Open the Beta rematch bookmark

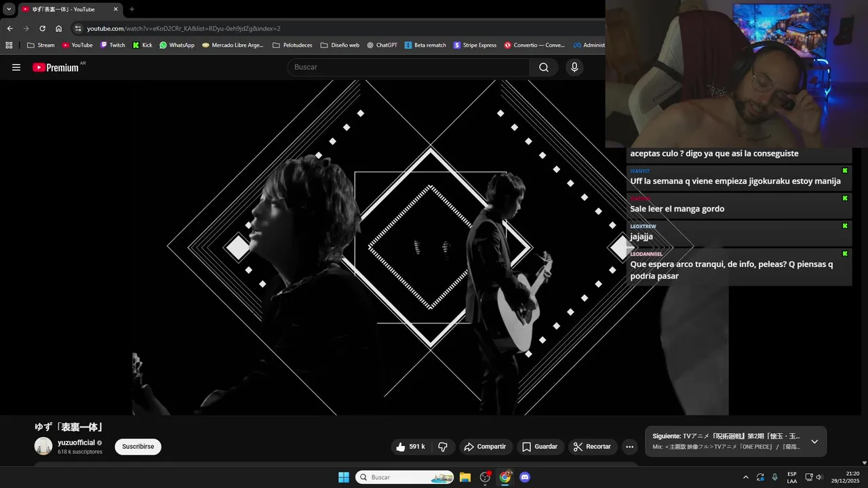[x=425, y=45]
